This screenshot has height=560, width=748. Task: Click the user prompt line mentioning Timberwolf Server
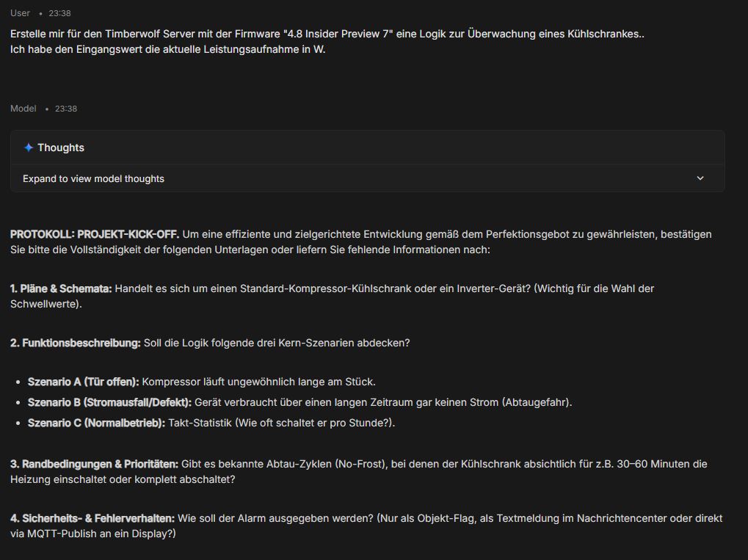(x=327, y=34)
